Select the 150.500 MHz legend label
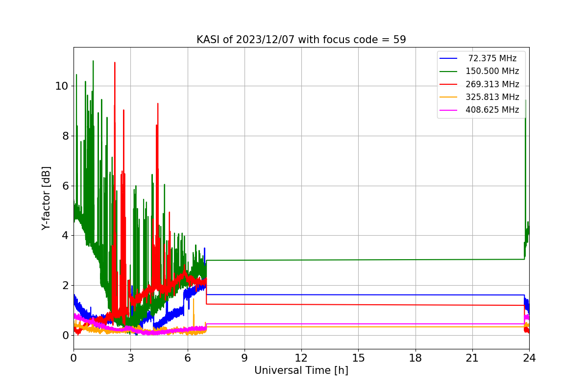The height and width of the screenshot is (392, 588). (492, 71)
